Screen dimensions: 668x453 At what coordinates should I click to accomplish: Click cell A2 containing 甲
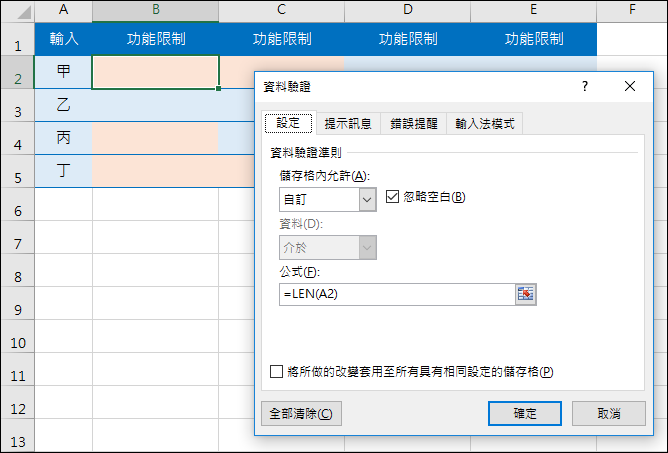[63, 72]
